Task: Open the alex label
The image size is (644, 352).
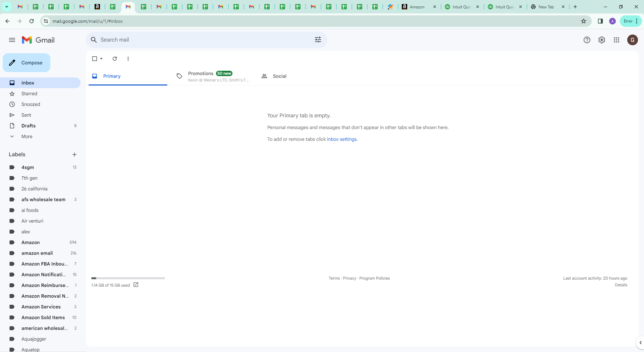Action: 40,232
